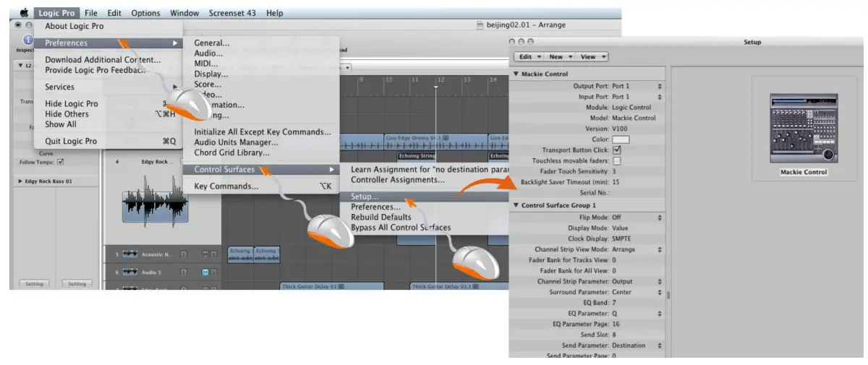Select About Logic Pro menu item
This screenshot has width=868, height=365.
point(108,26)
